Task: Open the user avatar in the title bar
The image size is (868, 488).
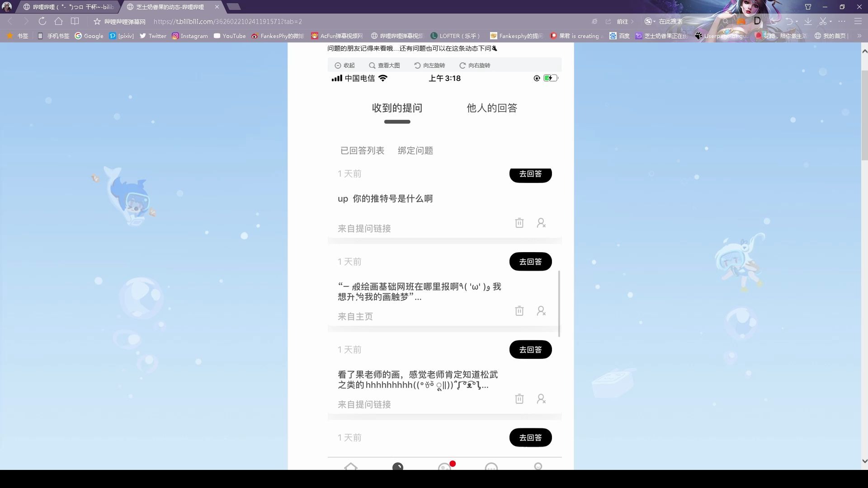Action: point(7,6)
